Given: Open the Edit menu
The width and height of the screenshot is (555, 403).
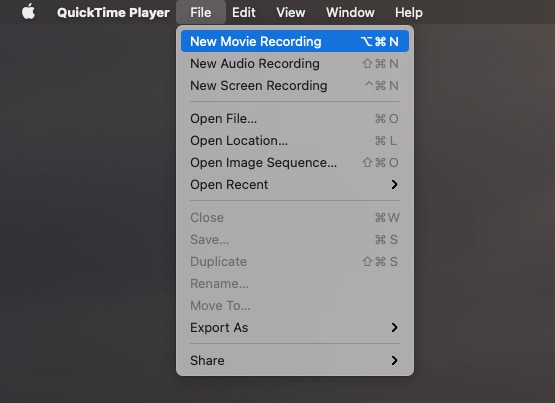Looking at the screenshot, I should tap(244, 12).
